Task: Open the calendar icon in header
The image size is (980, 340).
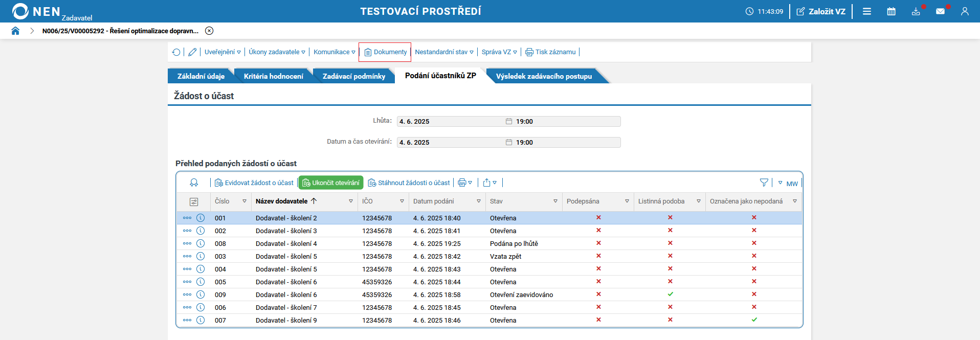Action: pyautogui.click(x=892, y=11)
